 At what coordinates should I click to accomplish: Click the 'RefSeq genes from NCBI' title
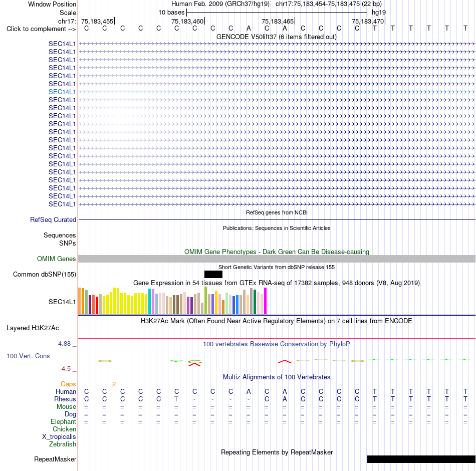click(x=277, y=212)
